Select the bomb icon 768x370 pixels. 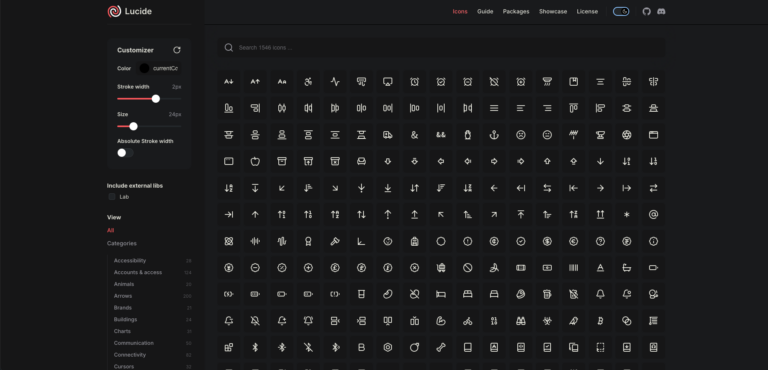414,347
